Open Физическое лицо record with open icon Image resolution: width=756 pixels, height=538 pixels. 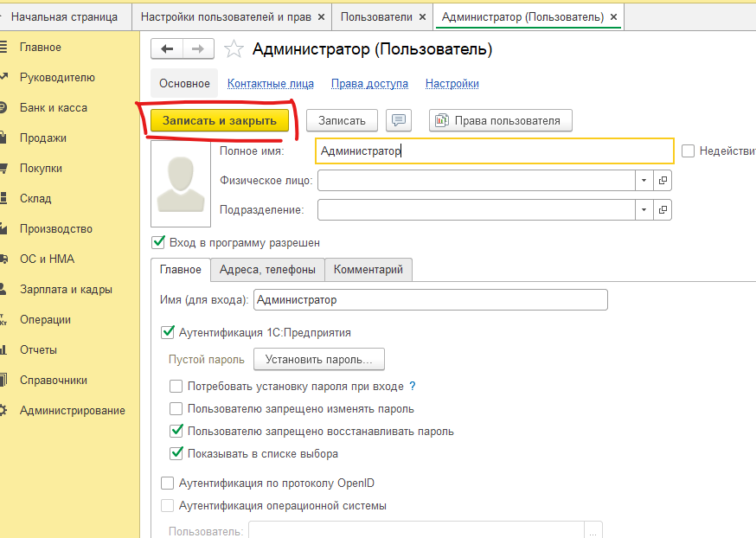663,180
